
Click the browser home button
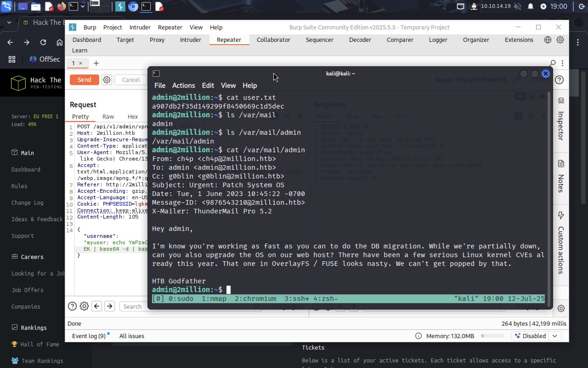tap(59, 42)
